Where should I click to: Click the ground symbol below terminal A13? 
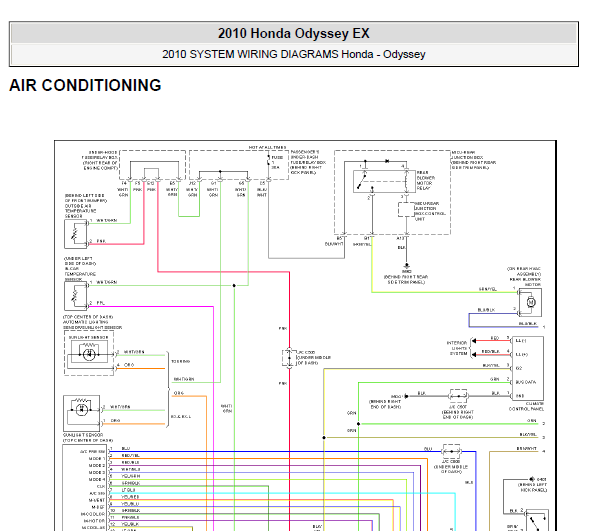406,266
